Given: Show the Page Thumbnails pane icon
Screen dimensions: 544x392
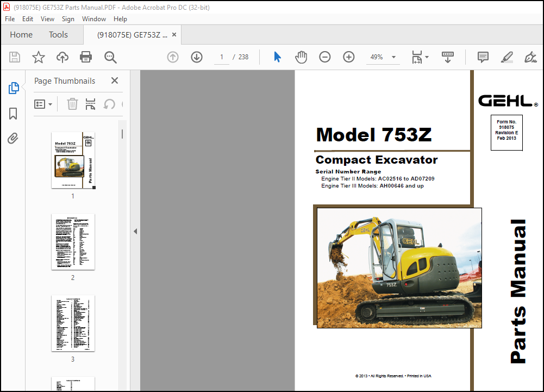Looking at the screenshot, I should tap(14, 88).
